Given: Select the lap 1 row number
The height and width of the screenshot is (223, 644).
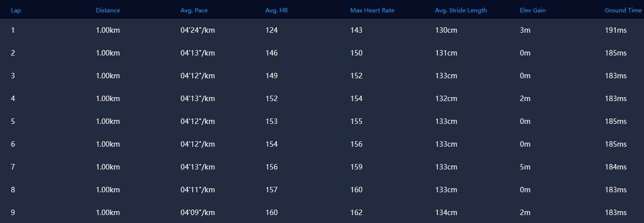Looking at the screenshot, I should point(13,30).
